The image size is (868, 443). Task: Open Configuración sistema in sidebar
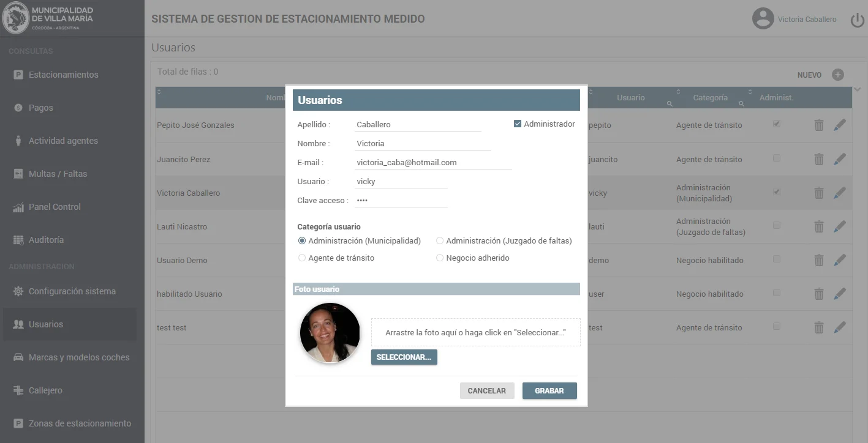click(x=72, y=291)
